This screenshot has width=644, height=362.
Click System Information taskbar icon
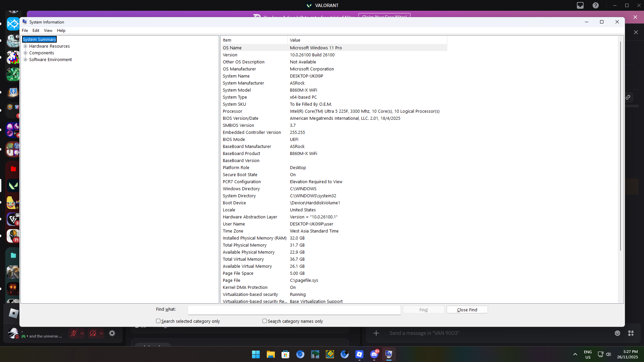pyautogui.click(x=389, y=354)
